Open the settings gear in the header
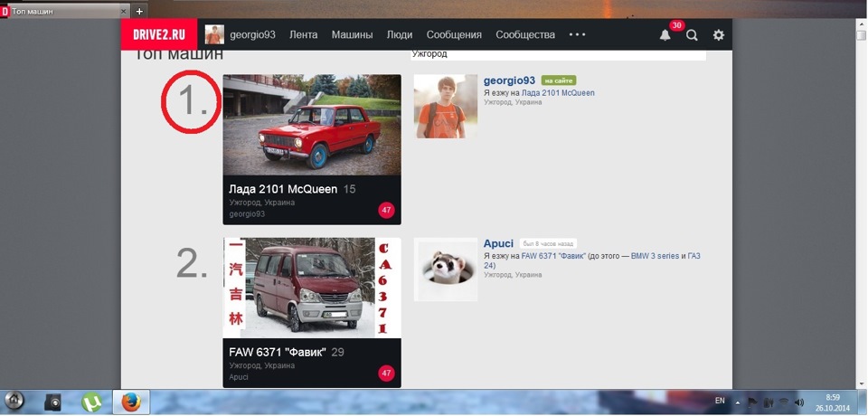This screenshot has width=868, height=416. coord(718,35)
